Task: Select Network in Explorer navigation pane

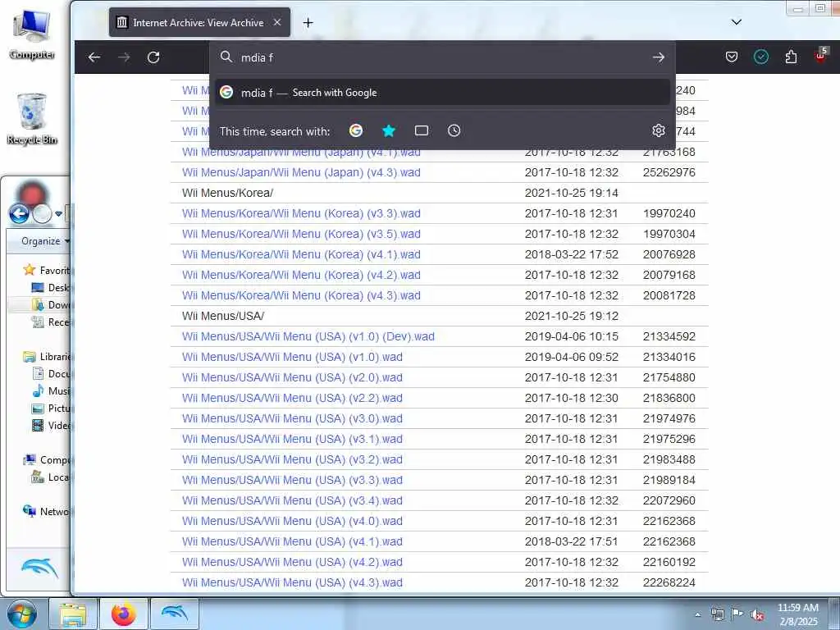Action: 46,512
